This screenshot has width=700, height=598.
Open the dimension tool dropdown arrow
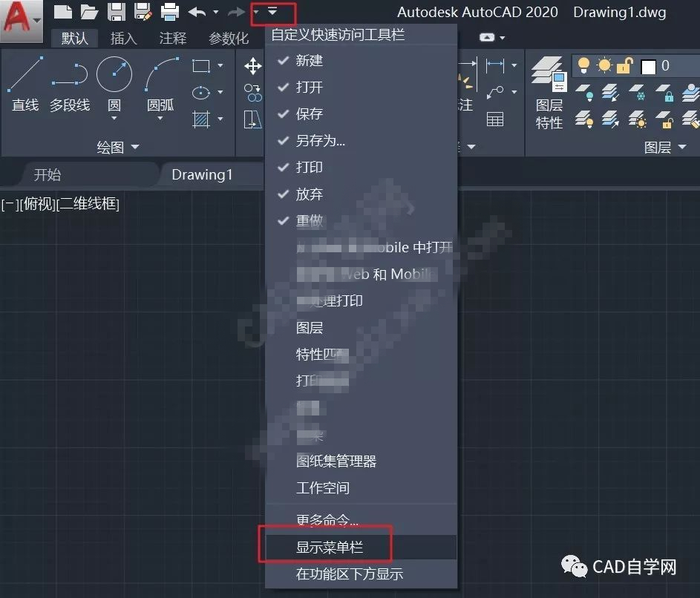click(514, 65)
